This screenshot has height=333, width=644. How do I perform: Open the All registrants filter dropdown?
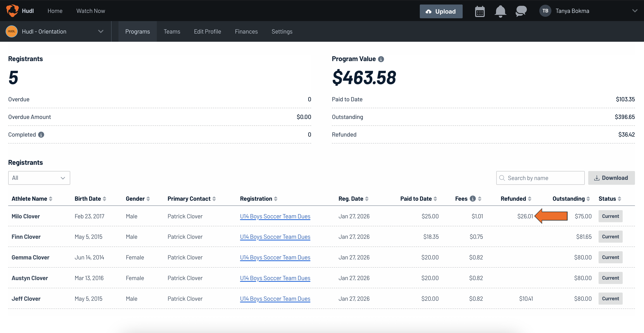coord(39,178)
